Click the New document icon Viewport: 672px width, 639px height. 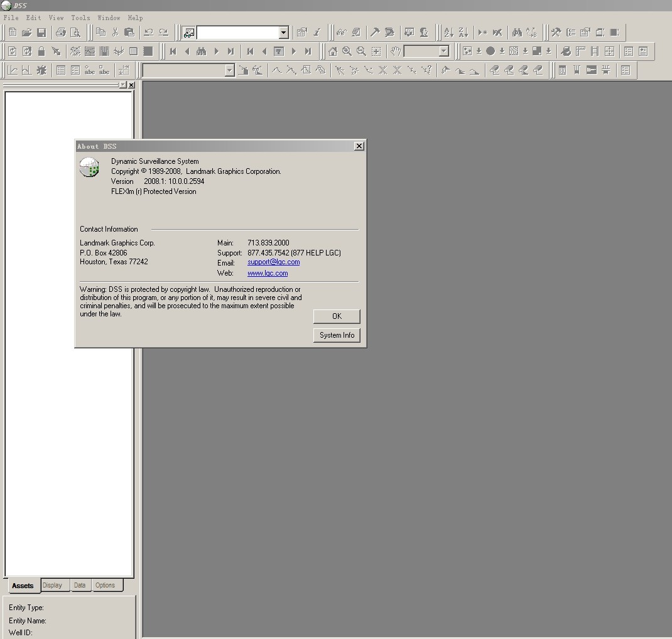13,33
